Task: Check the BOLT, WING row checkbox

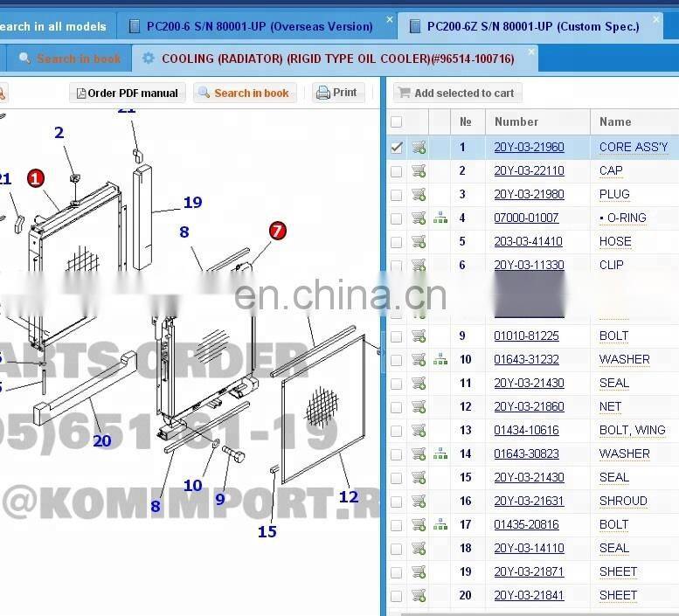Action: coord(396,431)
